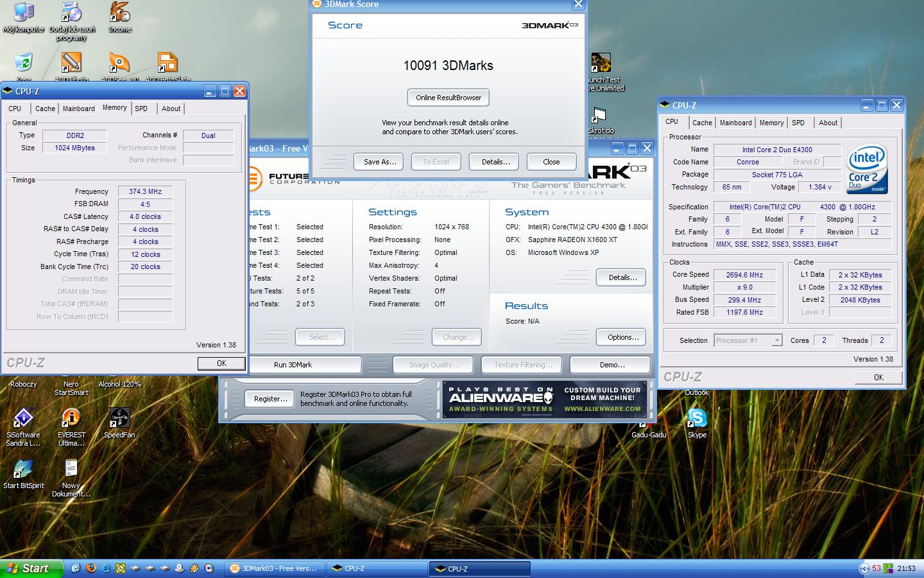924x578 pixels.
Task: Open Alcohol 120% desktop shortcut
Action: pos(119,384)
